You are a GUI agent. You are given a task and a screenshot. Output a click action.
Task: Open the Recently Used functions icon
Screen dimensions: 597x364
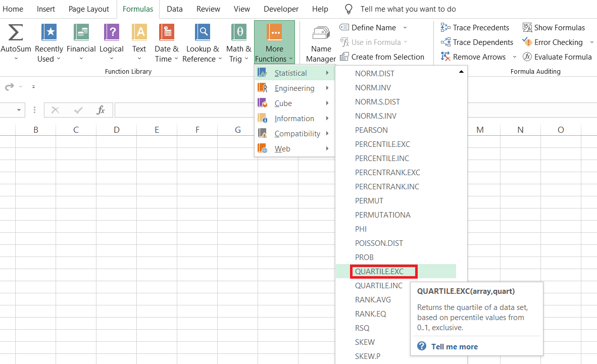point(49,33)
